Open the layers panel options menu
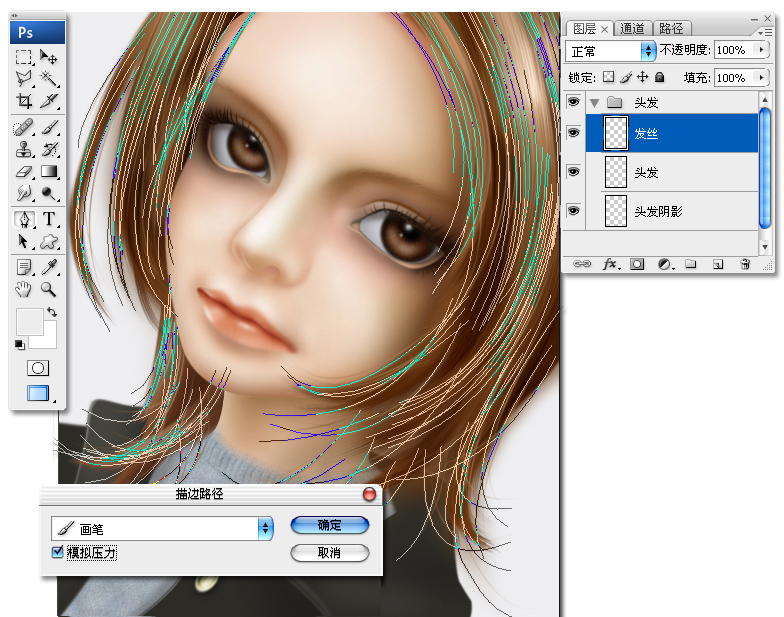This screenshot has height=617, width=784. (764, 32)
